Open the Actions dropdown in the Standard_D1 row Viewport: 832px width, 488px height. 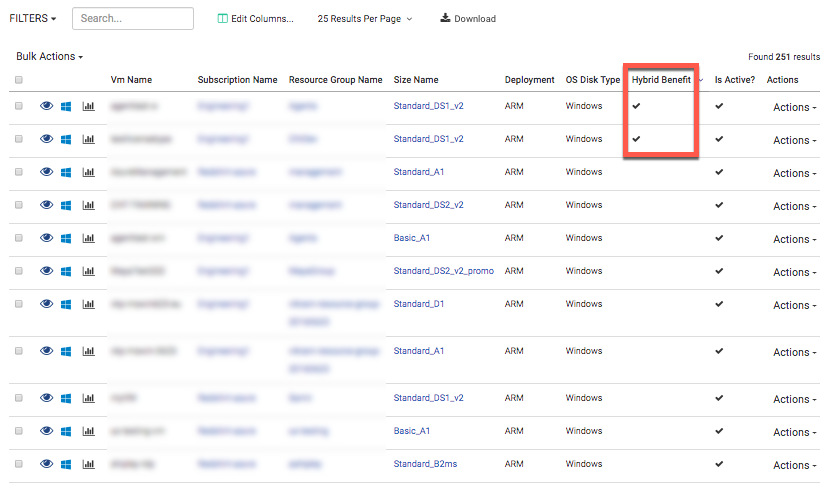coord(794,305)
